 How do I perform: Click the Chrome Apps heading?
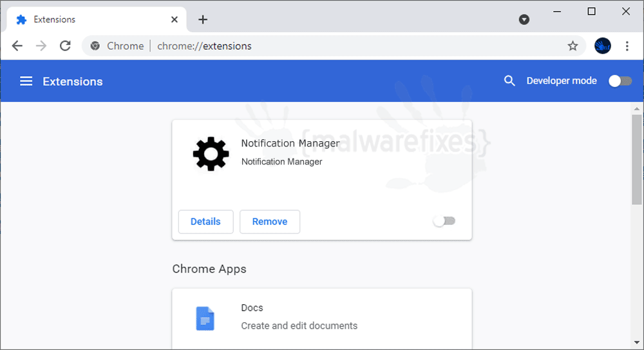coord(209,269)
